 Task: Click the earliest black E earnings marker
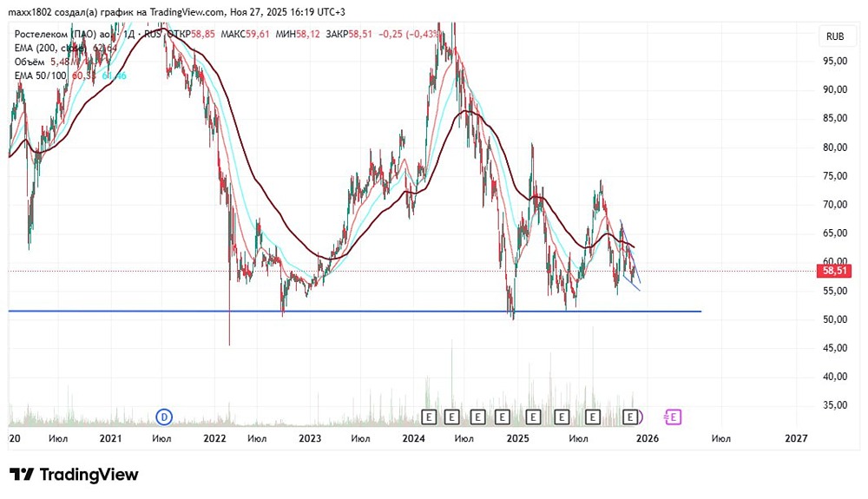tap(429, 417)
